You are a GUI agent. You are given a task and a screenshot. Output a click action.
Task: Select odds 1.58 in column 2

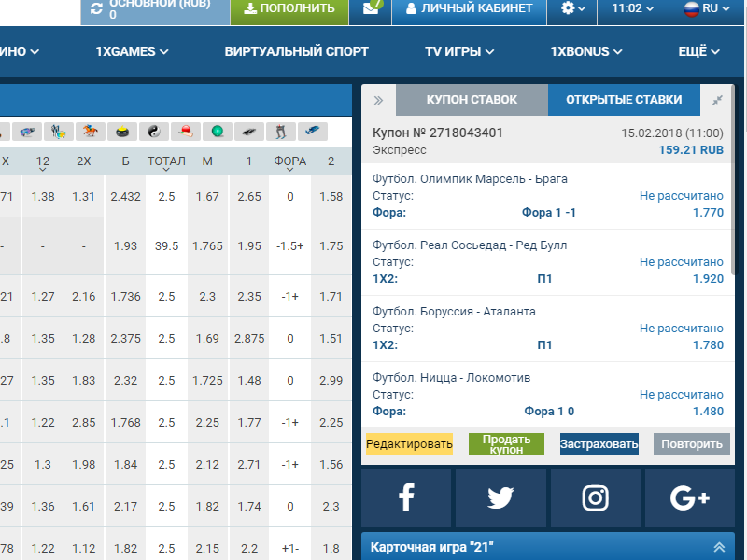click(x=331, y=197)
